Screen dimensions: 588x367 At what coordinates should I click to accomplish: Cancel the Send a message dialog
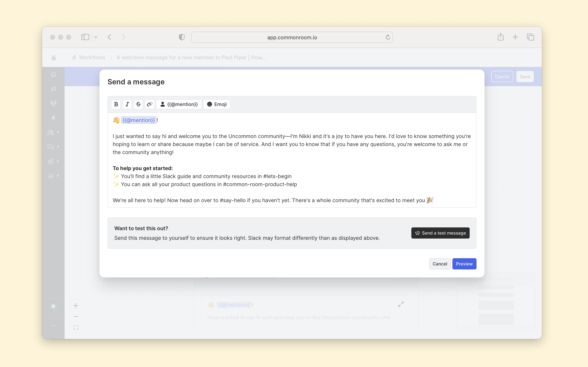coord(440,264)
